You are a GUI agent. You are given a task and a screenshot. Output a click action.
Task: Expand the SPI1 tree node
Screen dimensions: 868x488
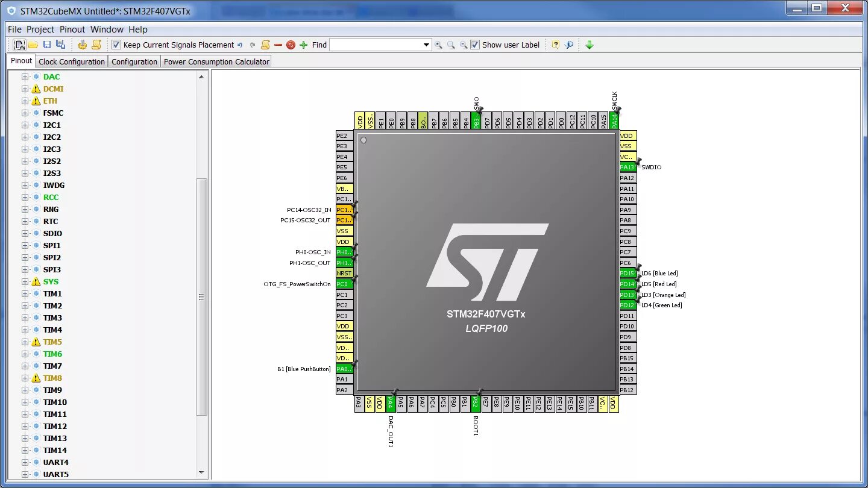(x=25, y=245)
